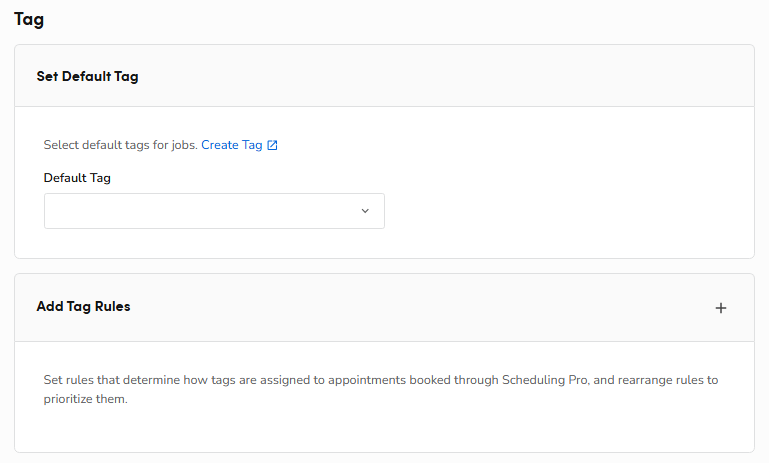Click 'prioritize them.' text at description end
The width and height of the screenshot is (769, 463).
(x=86, y=399)
